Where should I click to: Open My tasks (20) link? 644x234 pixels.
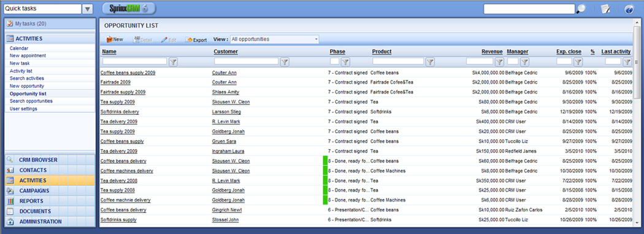pyautogui.click(x=31, y=24)
